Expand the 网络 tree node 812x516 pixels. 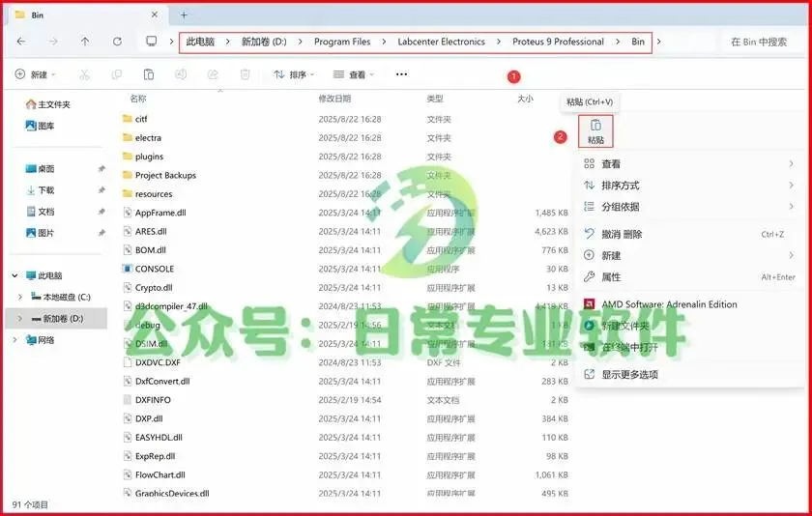tap(14, 339)
